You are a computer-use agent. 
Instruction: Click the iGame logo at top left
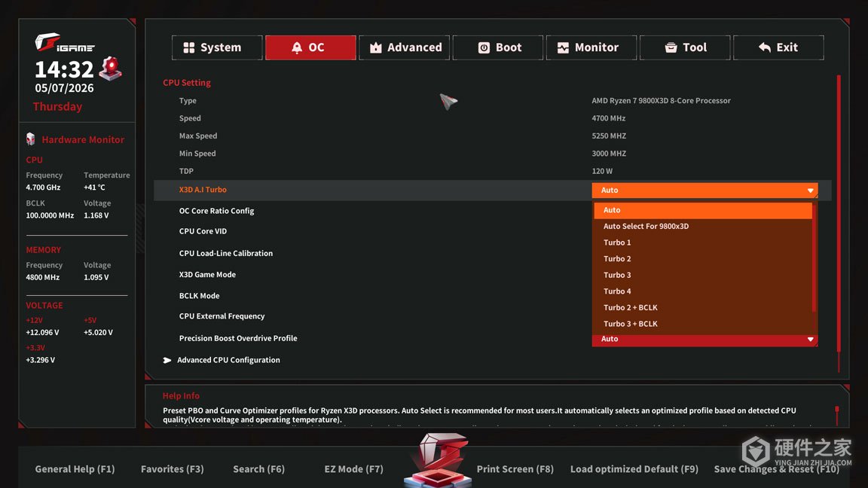pos(64,43)
